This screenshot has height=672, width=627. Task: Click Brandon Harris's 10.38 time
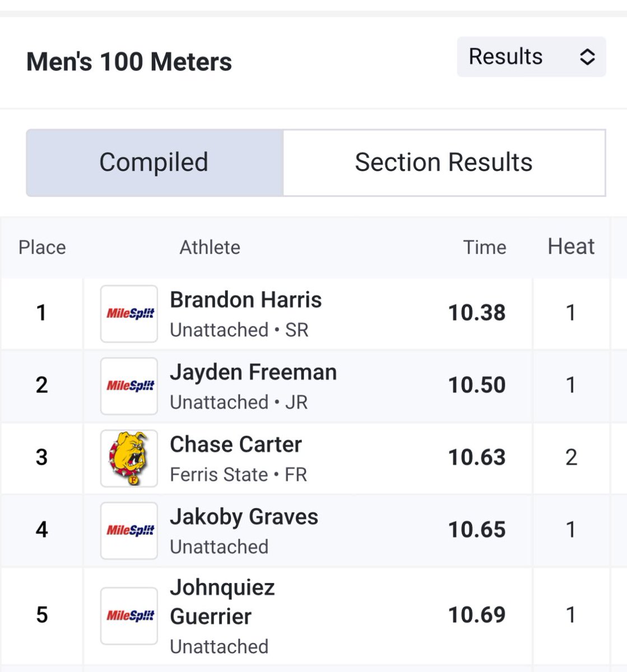[x=477, y=313]
